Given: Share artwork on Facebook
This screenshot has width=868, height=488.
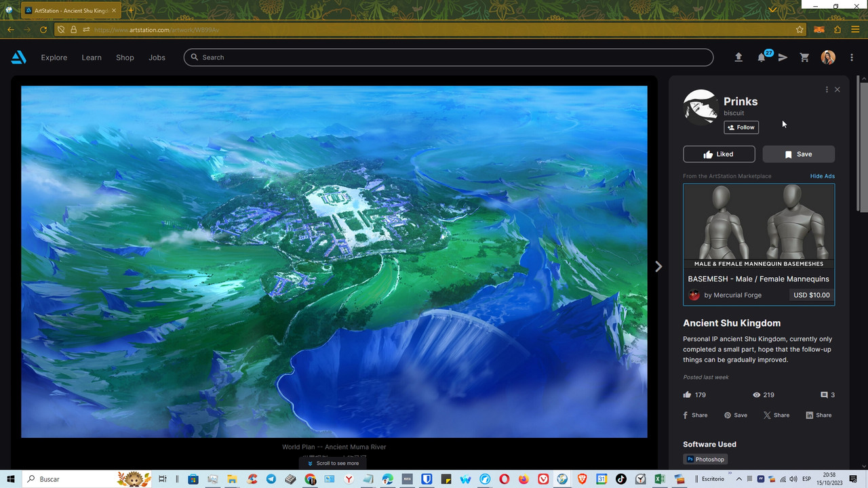Looking at the screenshot, I should pyautogui.click(x=695, y=415).
